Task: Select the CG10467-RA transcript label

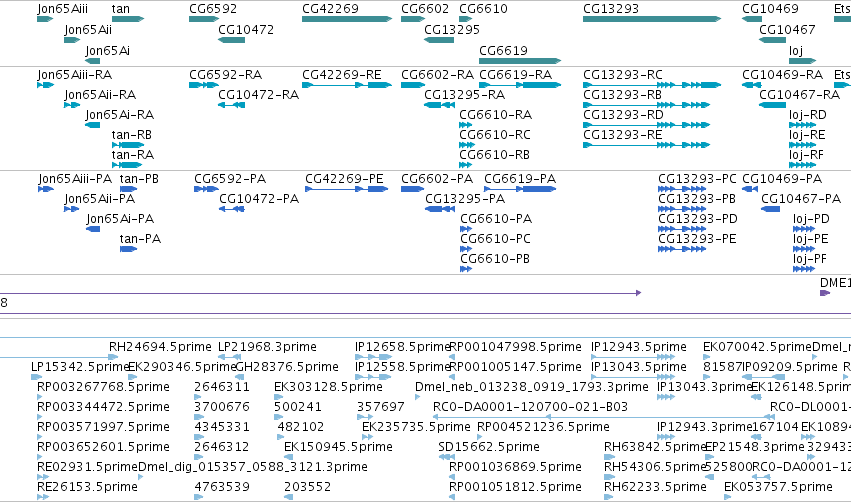Action: (799, 95)
